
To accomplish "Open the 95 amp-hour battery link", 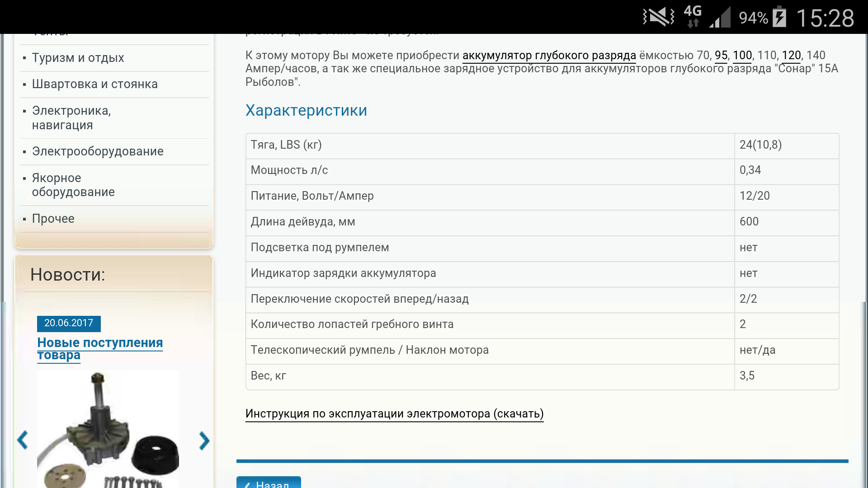I will pyautogui.click(x=721, y=56).
